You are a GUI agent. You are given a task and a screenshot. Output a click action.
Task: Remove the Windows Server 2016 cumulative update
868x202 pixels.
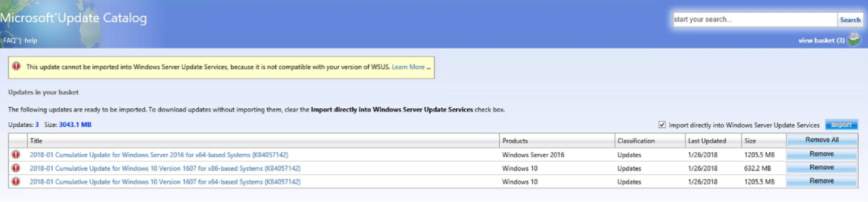822,154
